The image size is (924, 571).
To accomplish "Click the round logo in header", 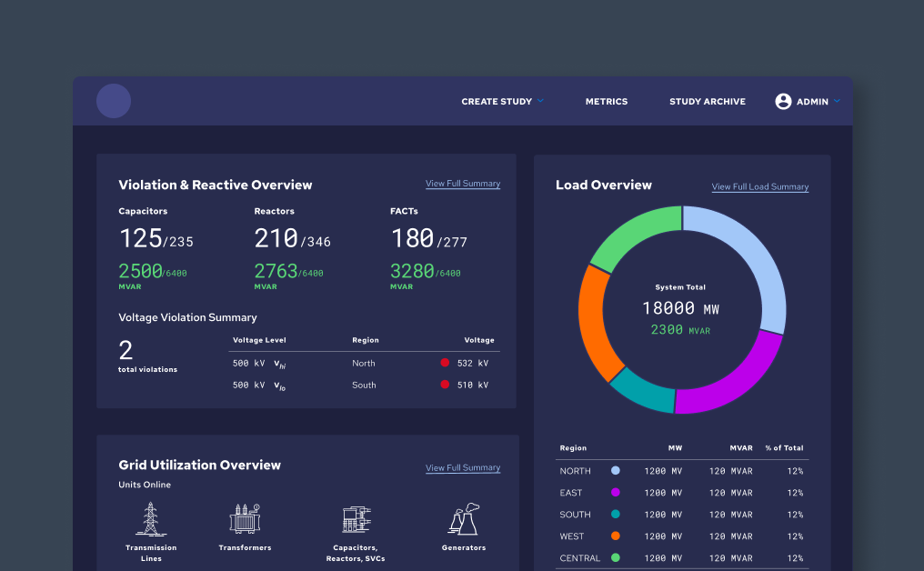I will (114, 101).
